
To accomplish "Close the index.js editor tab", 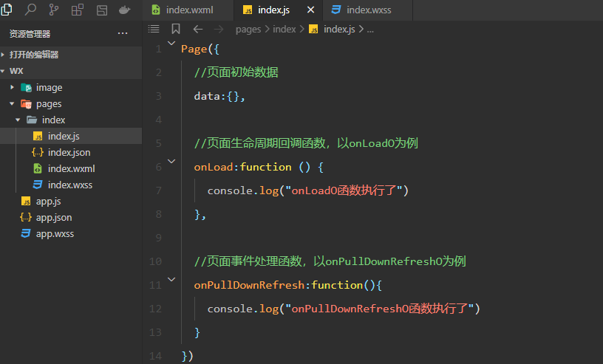I will (x=311, y=10).
